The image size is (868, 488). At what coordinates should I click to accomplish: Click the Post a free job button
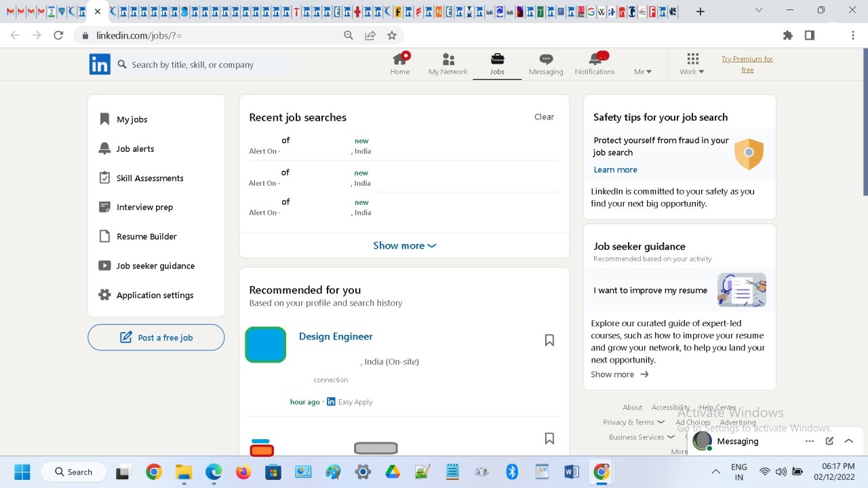click(156, 338)
